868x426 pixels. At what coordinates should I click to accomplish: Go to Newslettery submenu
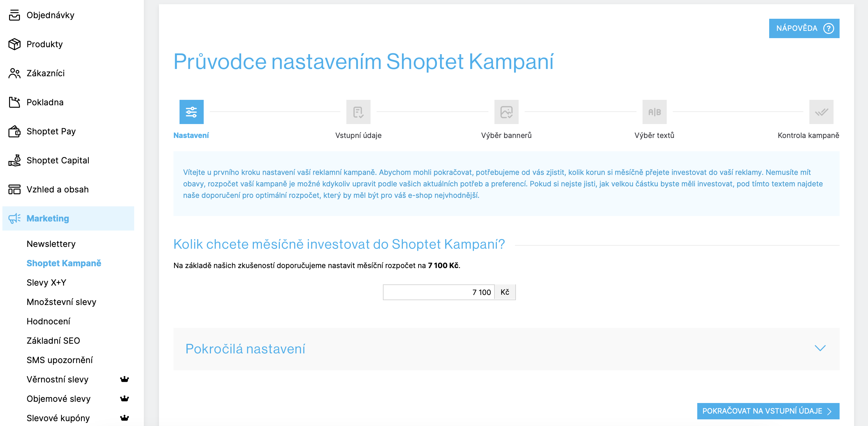[x=51, y=244]
